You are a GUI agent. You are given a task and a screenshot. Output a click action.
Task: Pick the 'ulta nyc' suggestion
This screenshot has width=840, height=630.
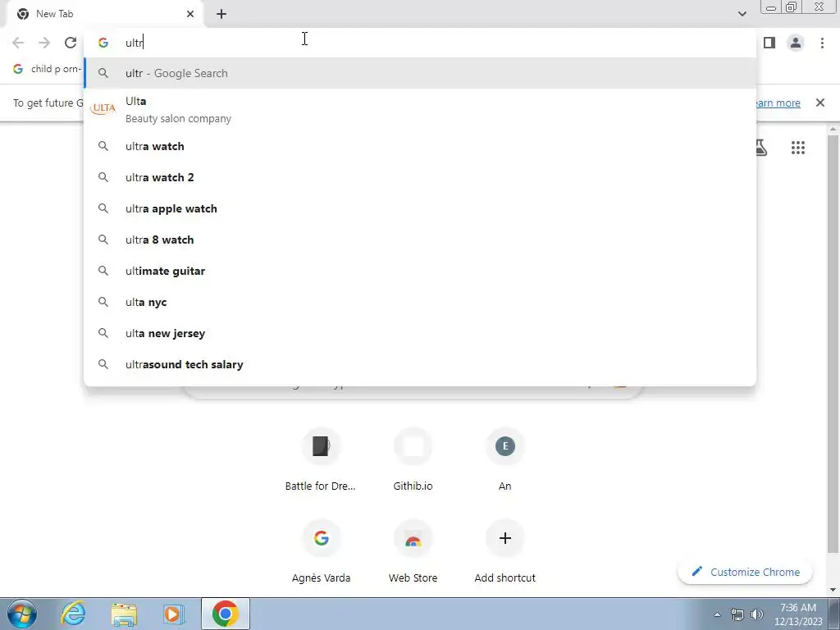click(x=420, y=302)
